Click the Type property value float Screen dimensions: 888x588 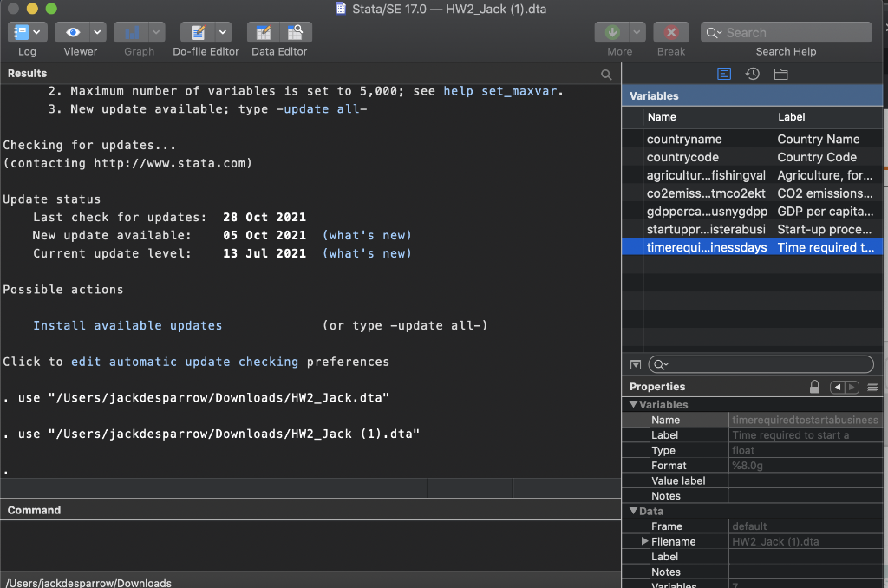[x=806, y=450]
